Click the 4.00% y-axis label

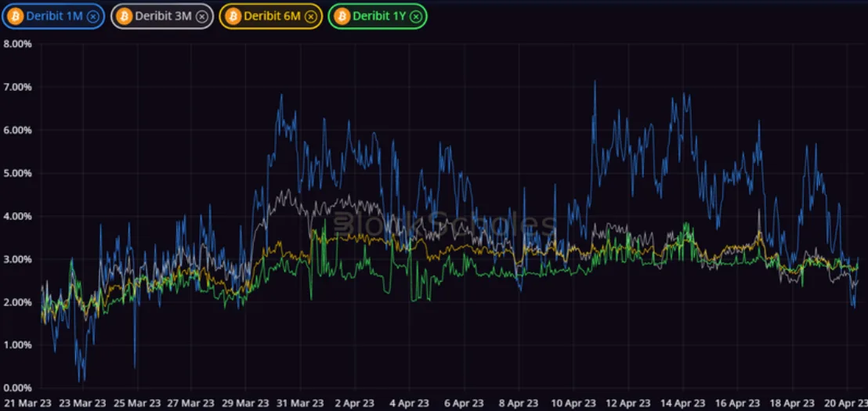[x=17, y=216]
